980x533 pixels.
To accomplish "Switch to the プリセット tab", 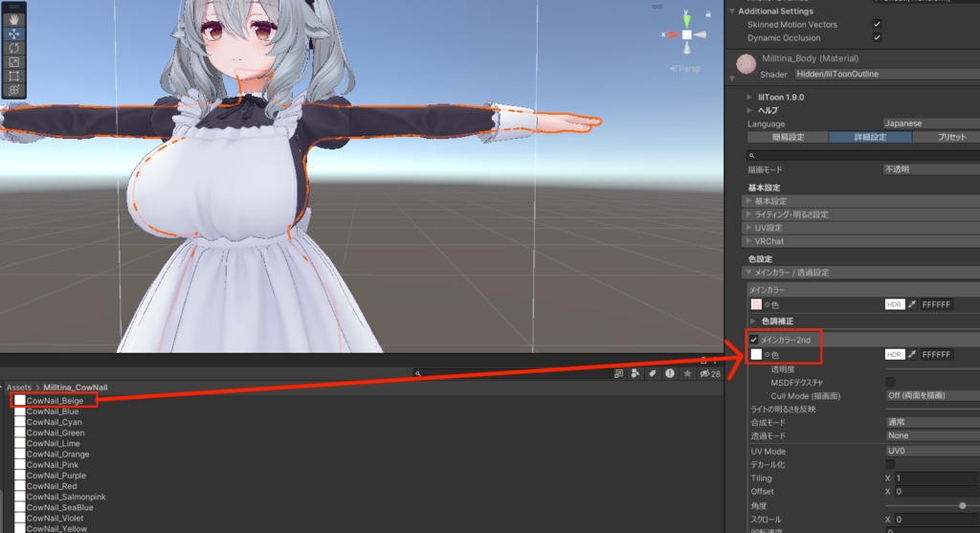I will coord(947,137).
